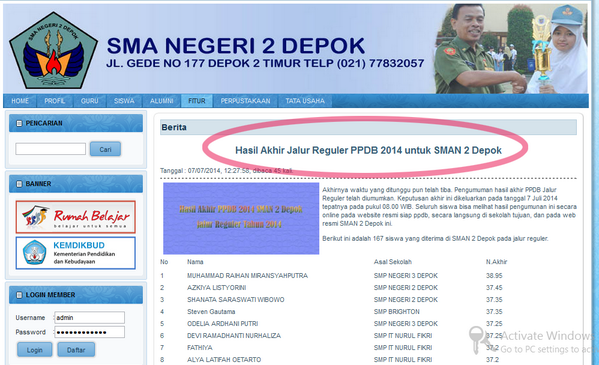Open the Tata Usaha menu
The width and height of the screenshot is (599, 365).
(x=305, y=101)
